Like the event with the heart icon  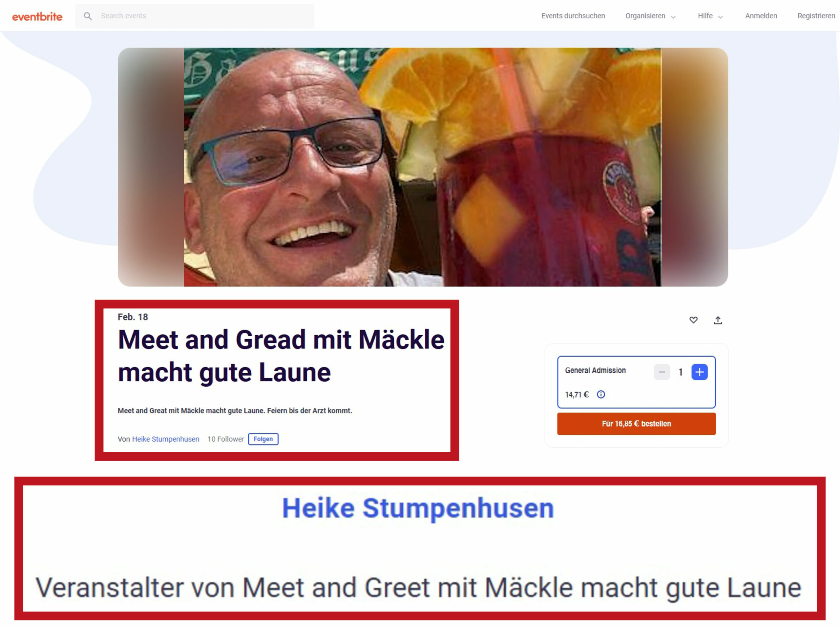pos(693,320)
